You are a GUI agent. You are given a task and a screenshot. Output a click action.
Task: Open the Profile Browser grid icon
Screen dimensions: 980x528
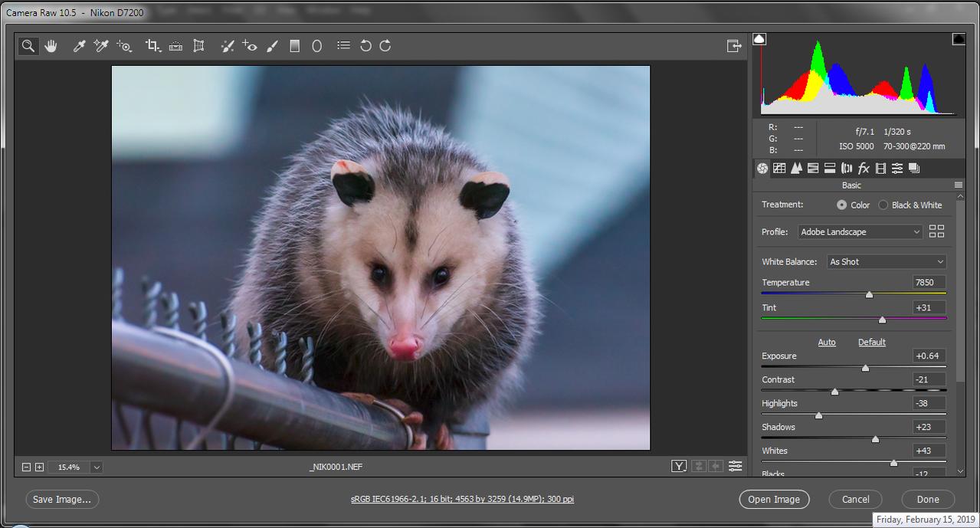(x=936, y=231)
